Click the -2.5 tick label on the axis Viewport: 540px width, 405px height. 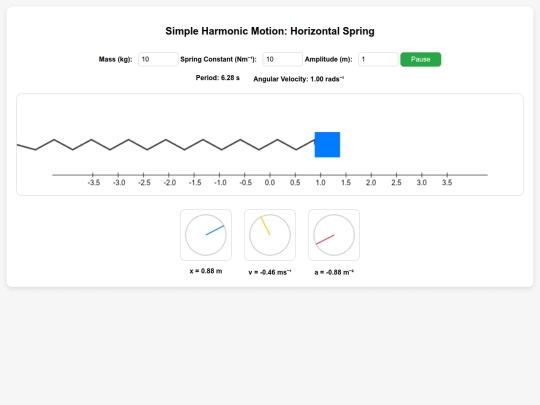click(x=144, y=183)
